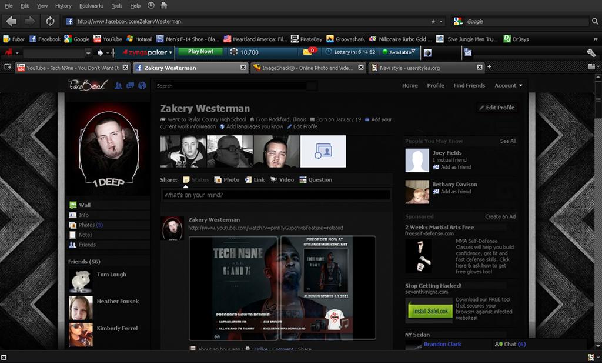Reload the page with the refresh icon
602x364 pixels.
pyautogui.click(x=51, y=21)
